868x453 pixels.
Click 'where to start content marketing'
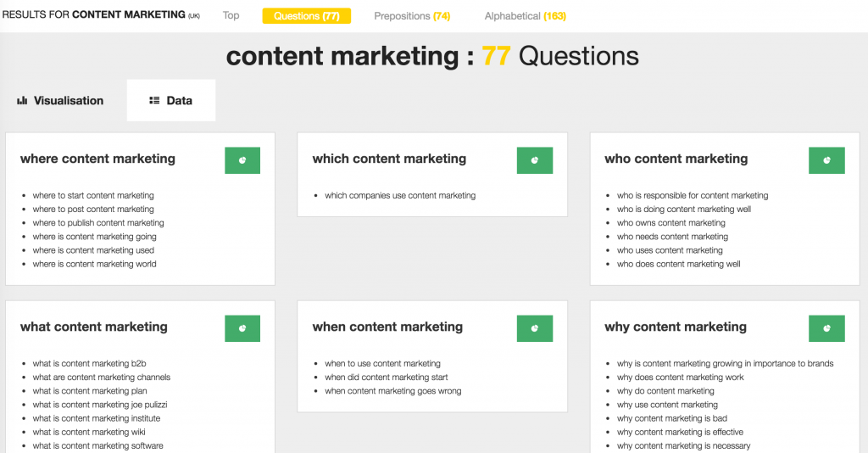[x=93, y=195]
